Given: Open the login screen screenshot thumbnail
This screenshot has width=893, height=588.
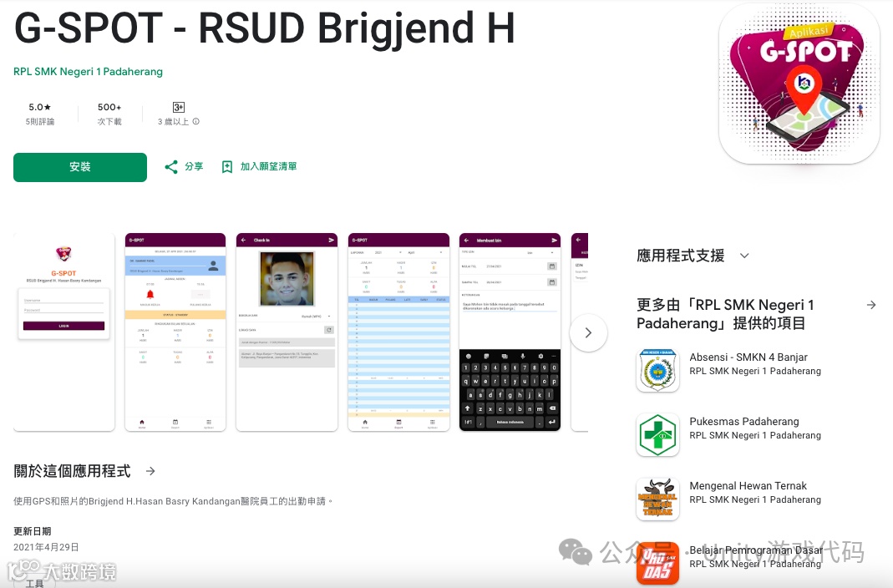Looking at the screenshot, I should (x=63, y=332).
